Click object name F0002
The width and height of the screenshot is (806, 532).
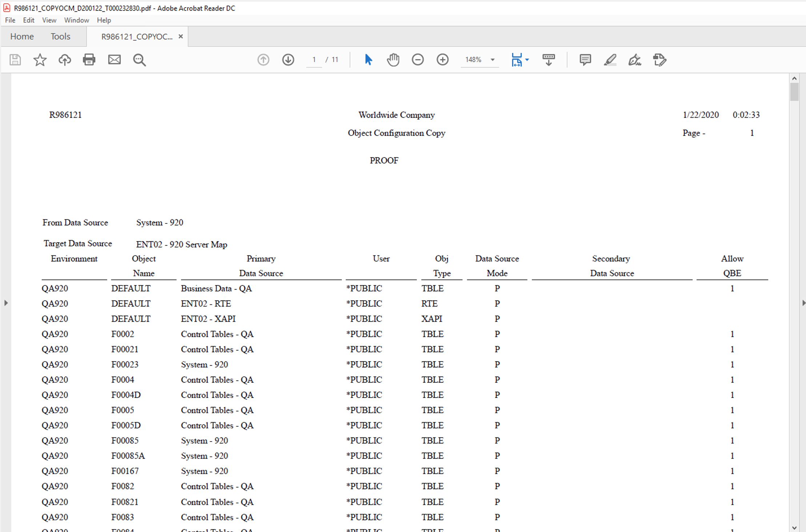123,334
